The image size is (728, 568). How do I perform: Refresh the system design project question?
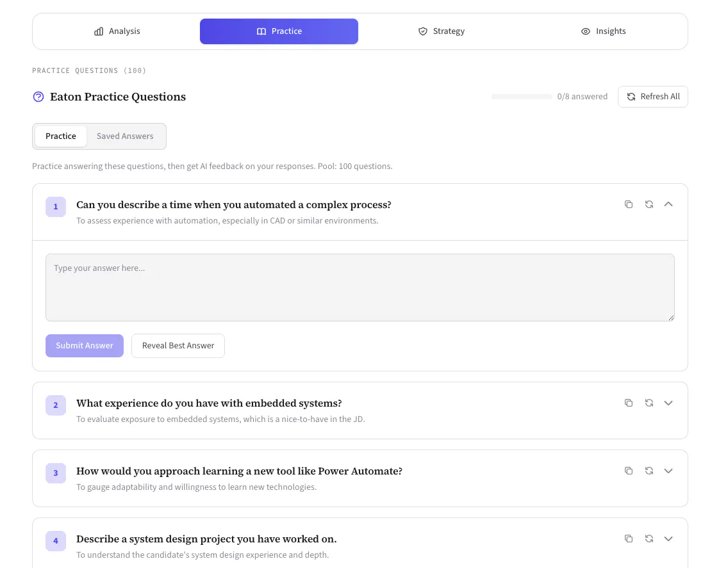[649, 539]
